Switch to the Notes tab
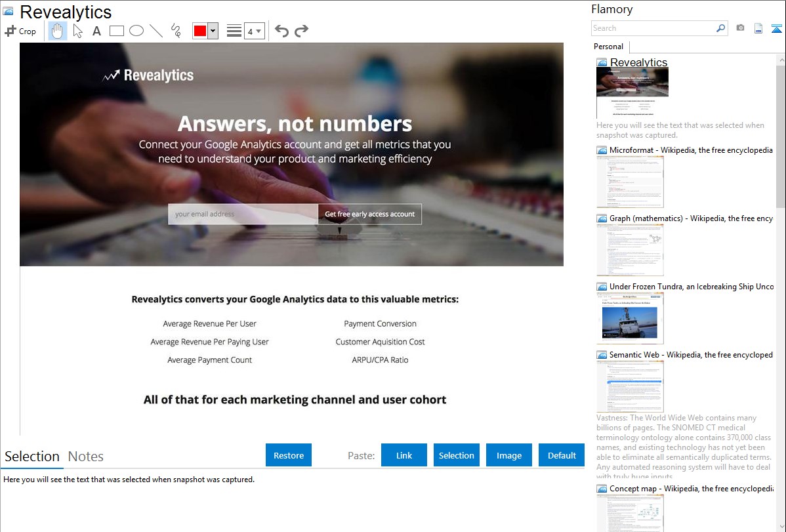Viewport: 786px width, 532px height. tap(86, 457)
